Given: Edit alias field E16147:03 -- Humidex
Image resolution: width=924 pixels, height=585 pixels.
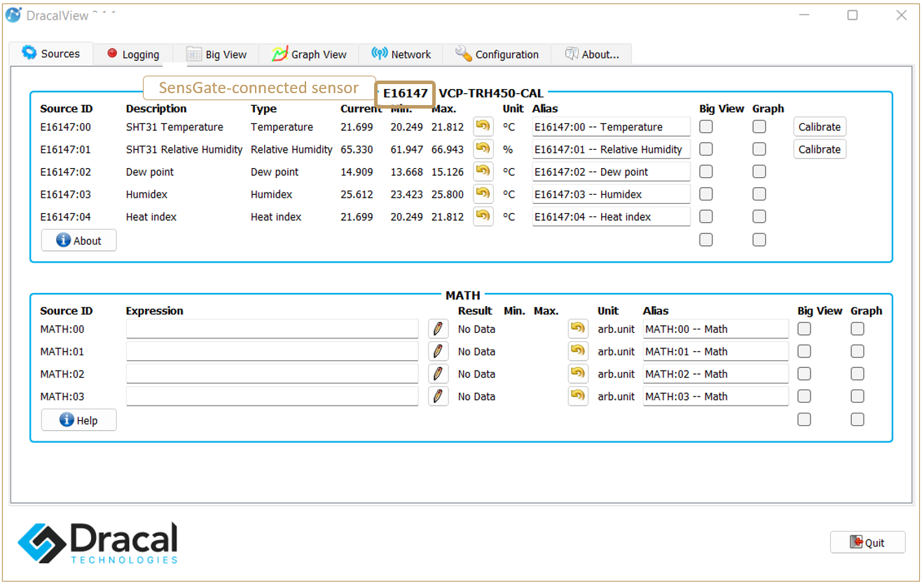Looking at the screenshot, I should pos(611,194).
